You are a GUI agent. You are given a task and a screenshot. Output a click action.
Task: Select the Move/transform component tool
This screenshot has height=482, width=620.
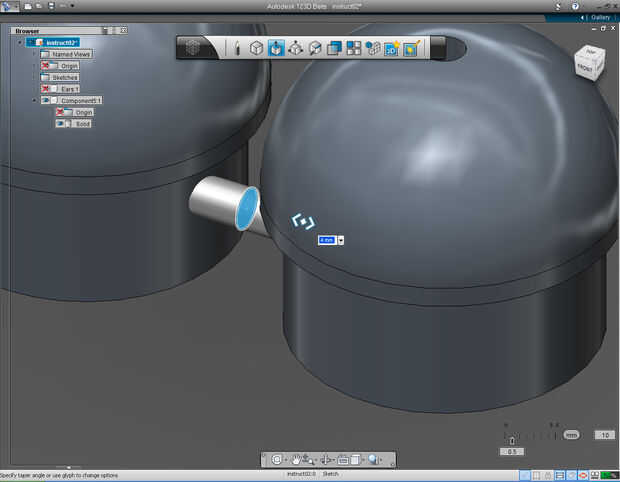pyautogui.click(x=295, y=48)
